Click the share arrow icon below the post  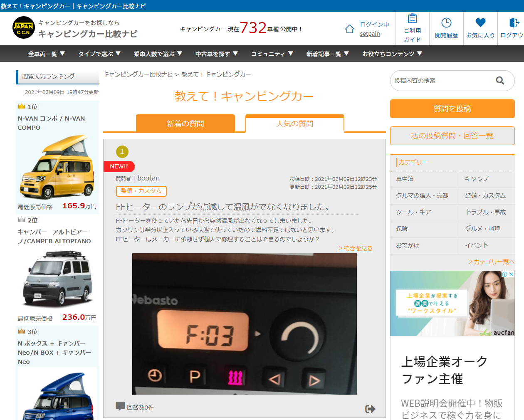370,409
